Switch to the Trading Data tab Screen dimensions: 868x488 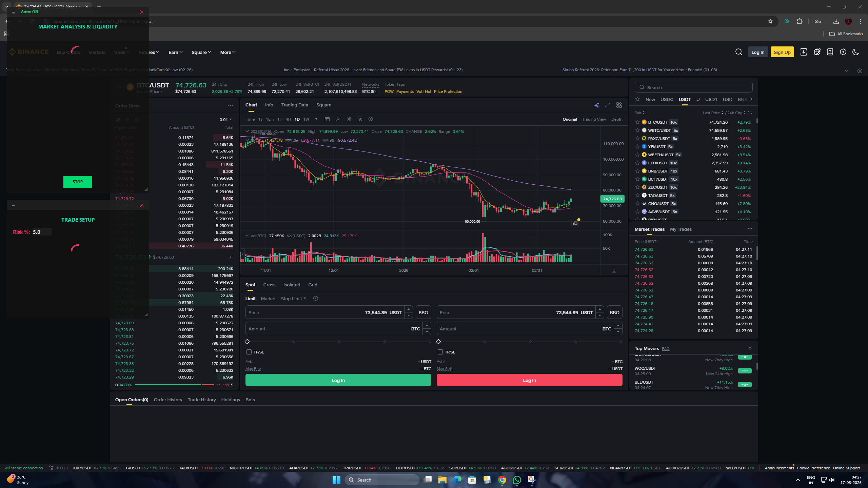pyautogui.click(x=294, y=105)
